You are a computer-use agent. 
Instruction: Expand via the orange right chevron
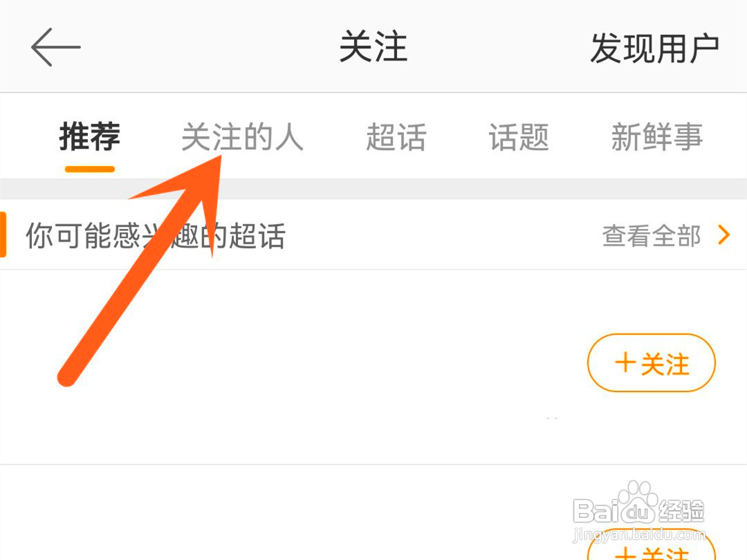[723, 235]
